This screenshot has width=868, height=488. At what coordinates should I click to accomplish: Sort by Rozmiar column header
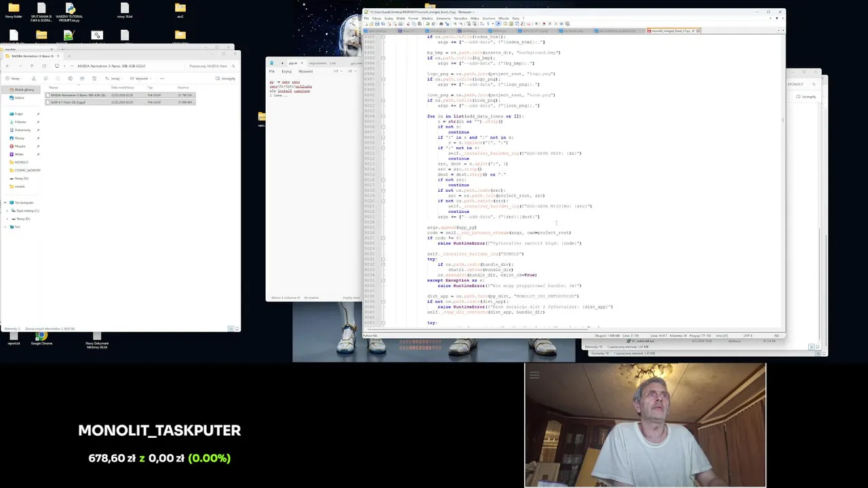pos(184,87)
